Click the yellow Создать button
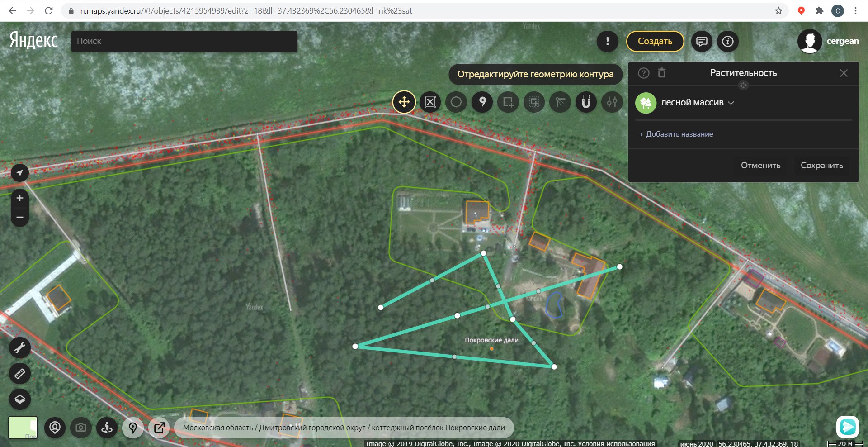The width and height of the screenshot is (868, 447). pos(655,41)
